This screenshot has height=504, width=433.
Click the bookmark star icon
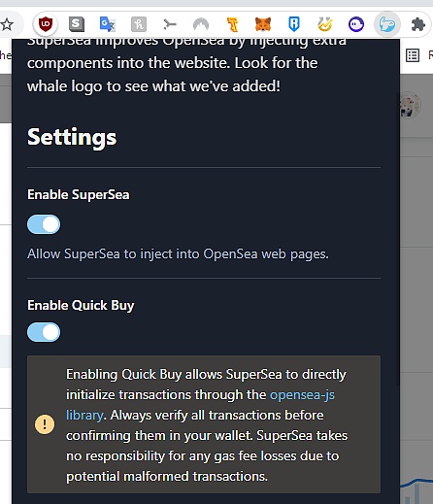click(x=7, y=24)
